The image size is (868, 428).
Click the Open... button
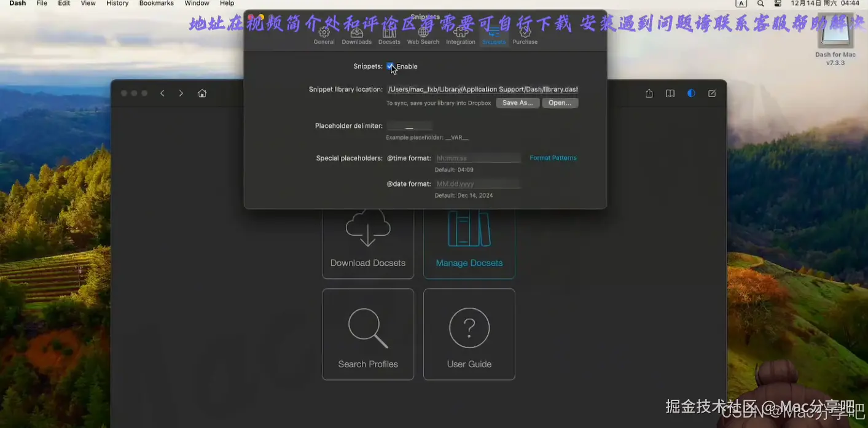[560, 103]
